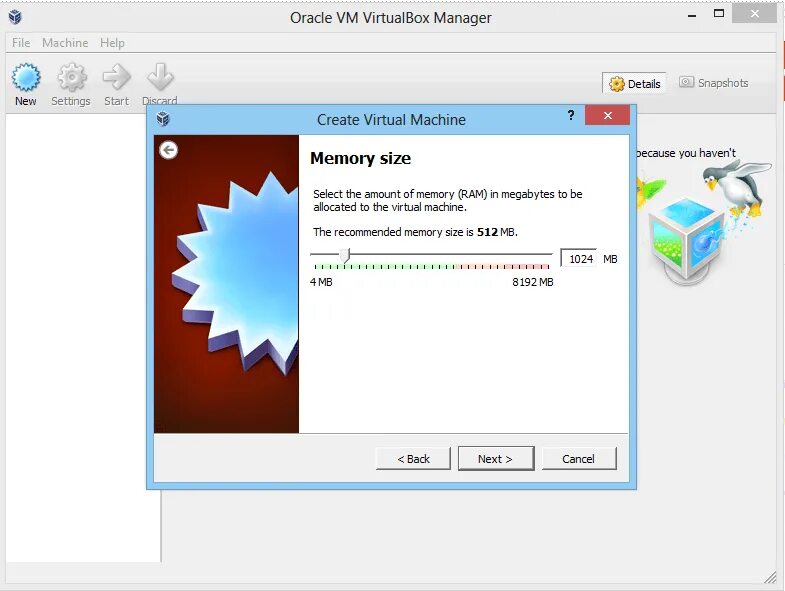Screen dimensions: 785x591
Task: Switch to the Details view
Action: point(634,84)
